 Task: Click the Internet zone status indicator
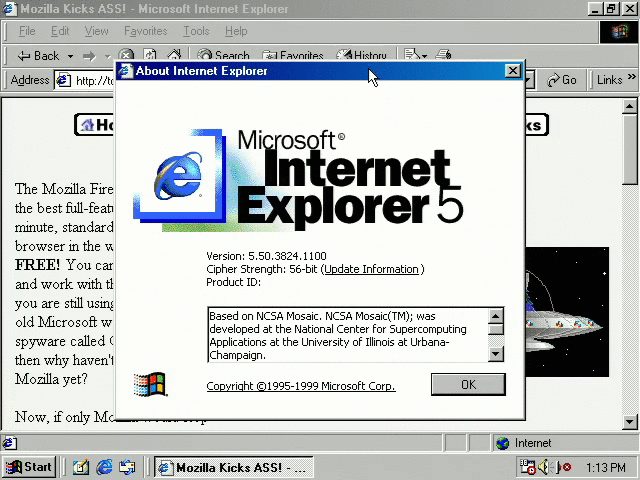coord(524,443)
